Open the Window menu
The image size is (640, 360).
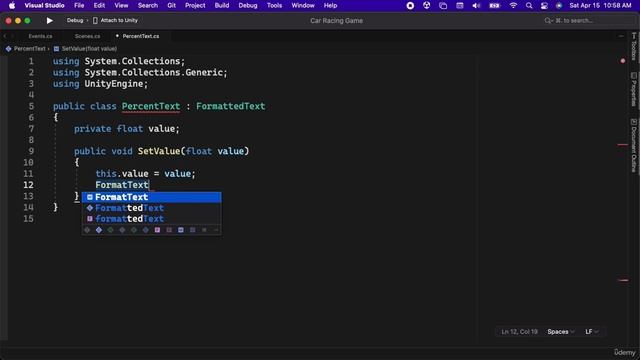pos(303,6)
